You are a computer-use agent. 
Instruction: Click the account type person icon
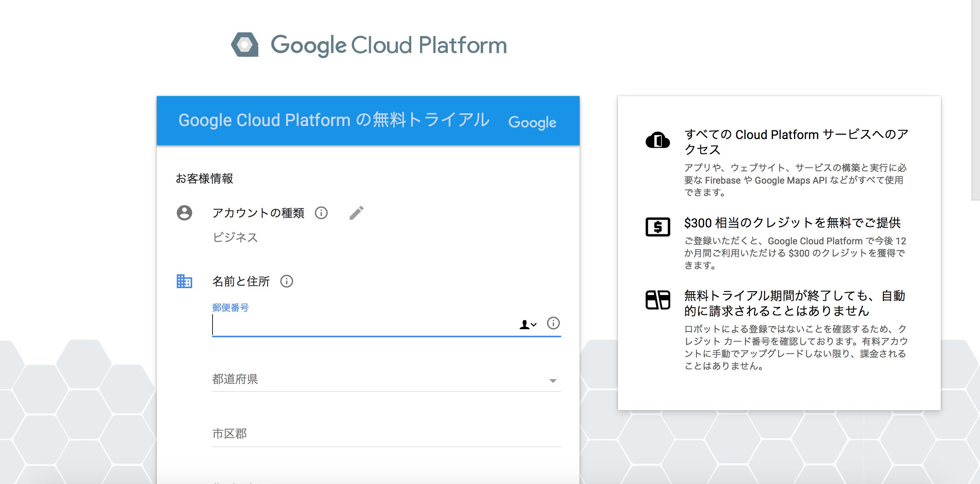tap(184, 212)
